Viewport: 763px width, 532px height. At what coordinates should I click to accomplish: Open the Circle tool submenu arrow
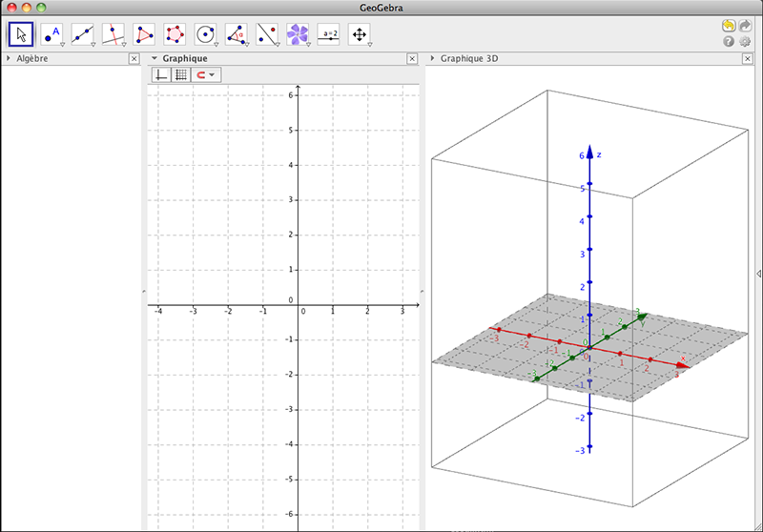(217, 44)
